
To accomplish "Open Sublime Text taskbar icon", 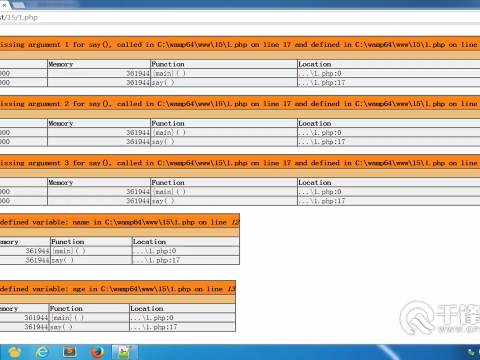I will coord(70,352).
